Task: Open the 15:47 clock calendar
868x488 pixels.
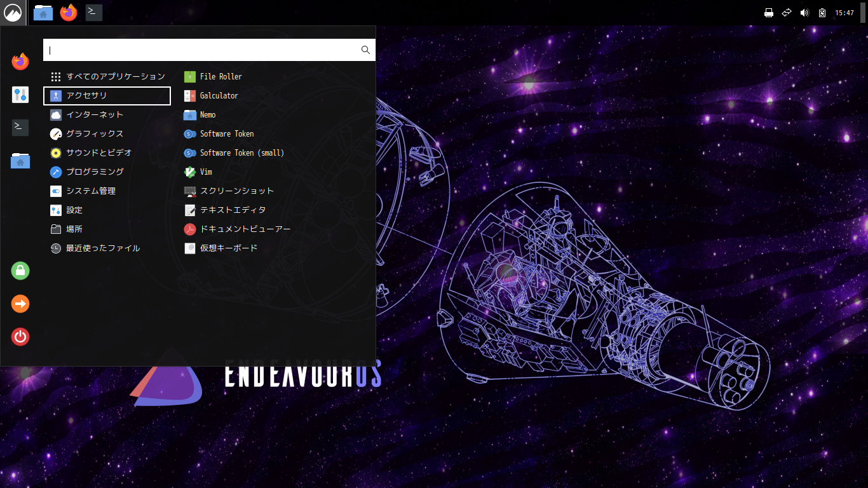Action: (x=844, y=13)
